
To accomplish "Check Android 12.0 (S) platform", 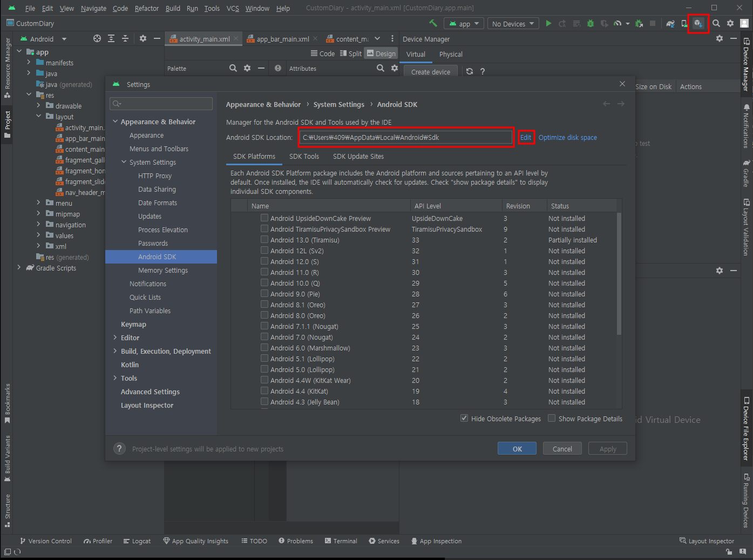I will click(264, 261).
